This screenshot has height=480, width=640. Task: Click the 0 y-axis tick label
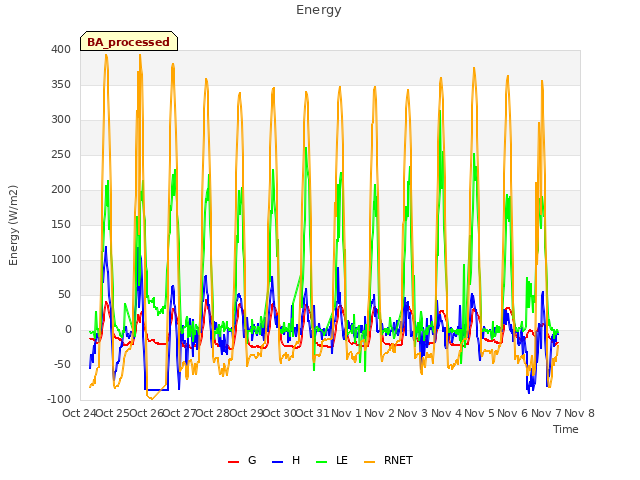point(68,330)
